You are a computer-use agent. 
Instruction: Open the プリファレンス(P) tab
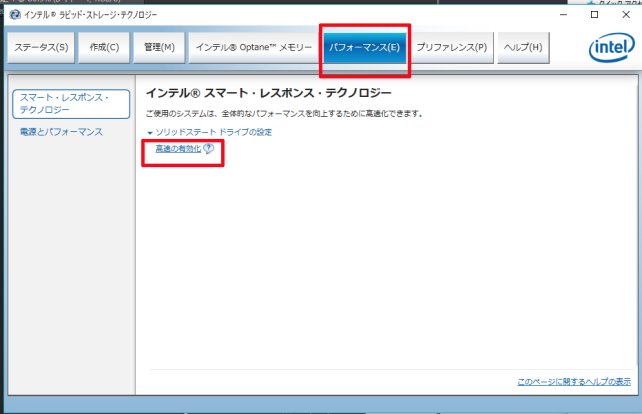pyautogui.click(x=452, y=48)
